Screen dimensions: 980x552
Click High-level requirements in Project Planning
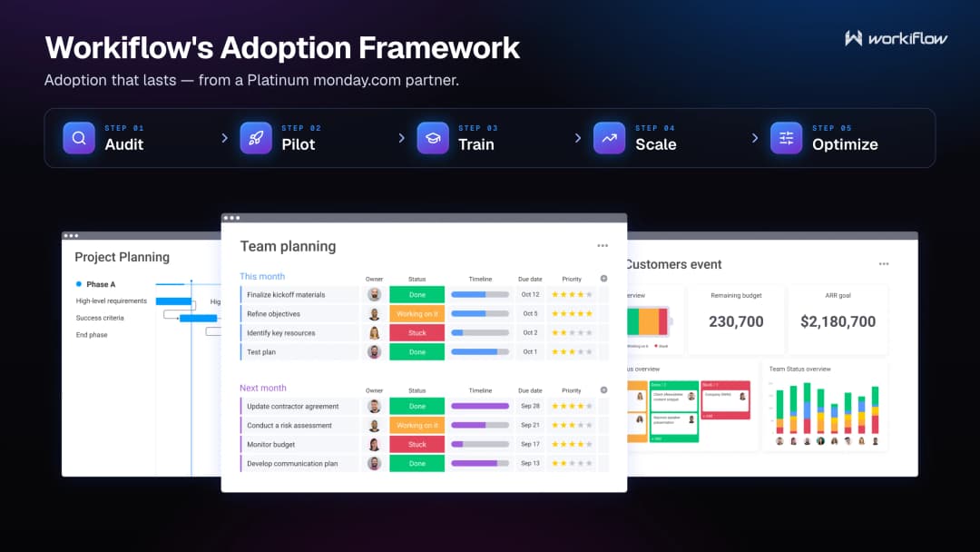tap(112, 301)
